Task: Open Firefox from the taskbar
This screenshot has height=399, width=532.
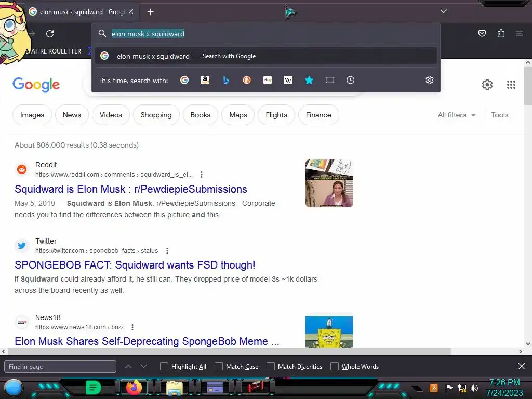Action: click(134, 388)
